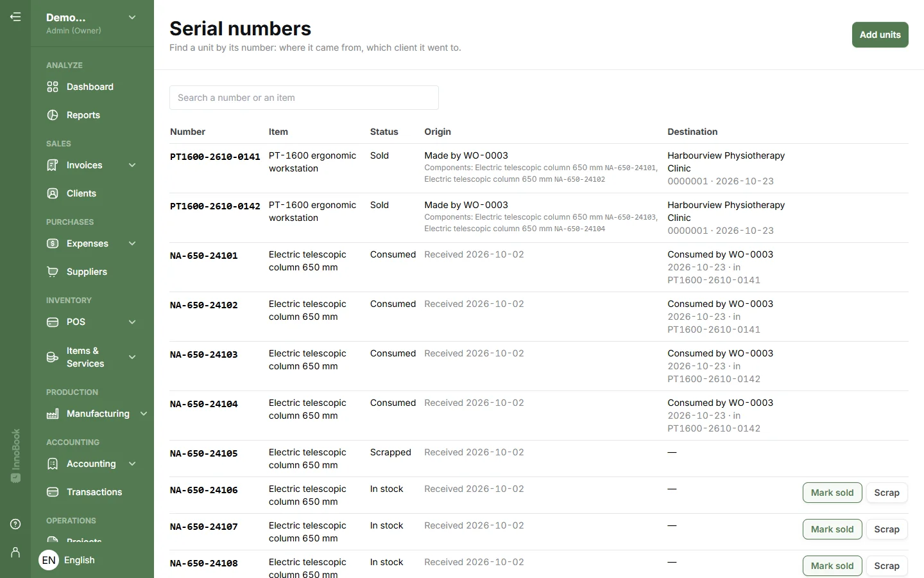Expand the Expenses submenu chevron

click(x=132, y=243)
